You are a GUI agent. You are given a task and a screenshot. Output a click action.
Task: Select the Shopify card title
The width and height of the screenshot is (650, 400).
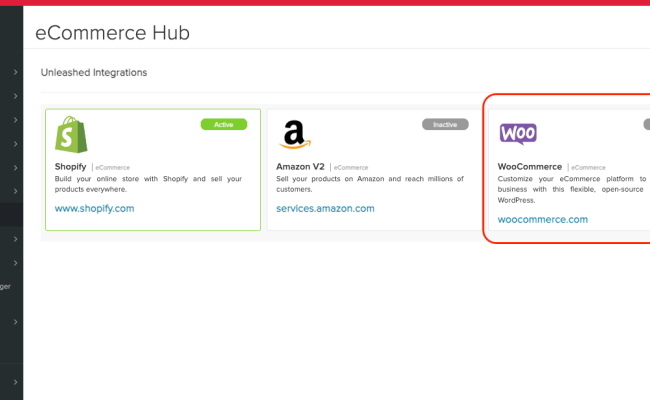click(70, 167)
